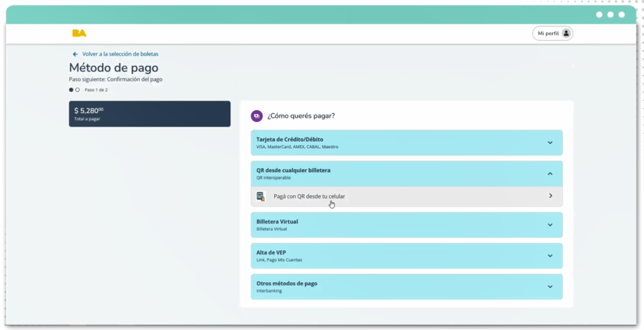Click the BA logo in header

coord(79,33)
